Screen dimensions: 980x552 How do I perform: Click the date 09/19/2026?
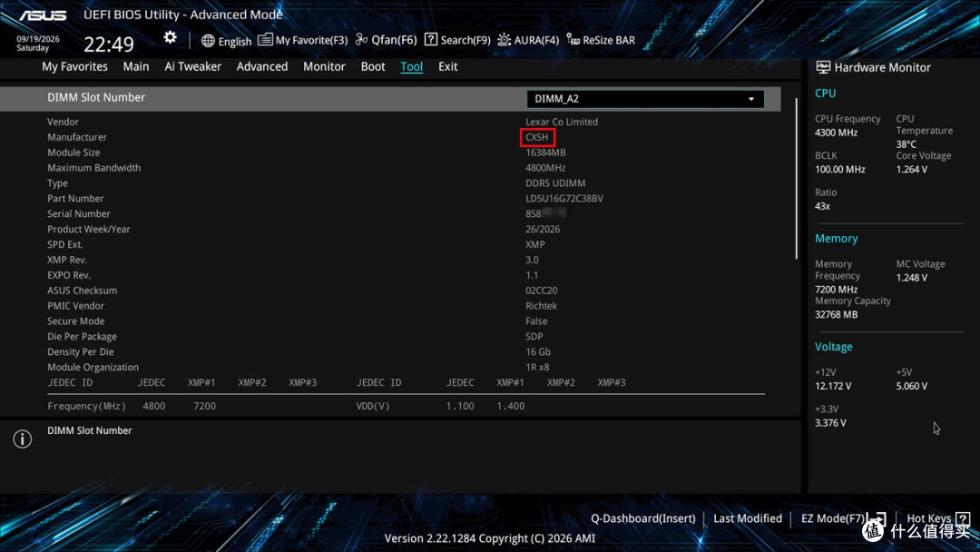38,39
